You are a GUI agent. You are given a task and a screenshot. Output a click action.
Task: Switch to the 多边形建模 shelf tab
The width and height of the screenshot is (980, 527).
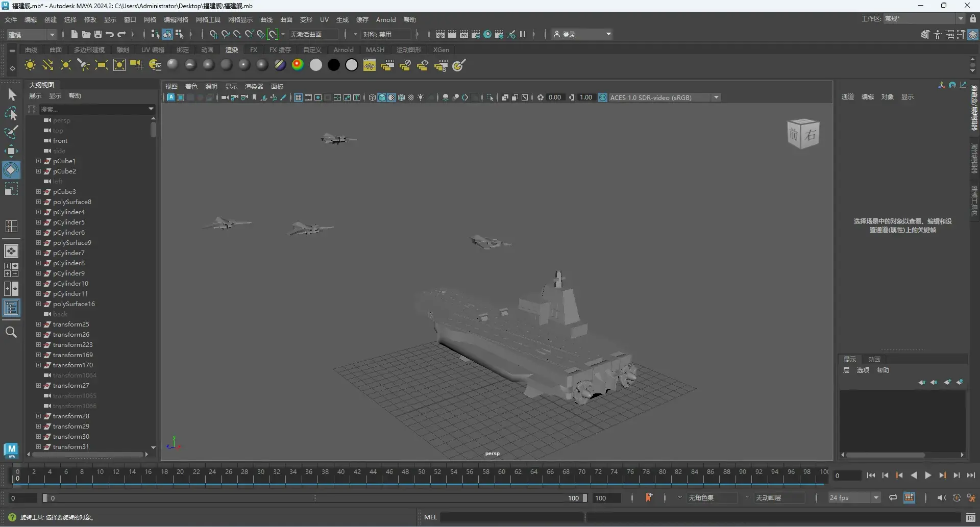click(89, 49)
